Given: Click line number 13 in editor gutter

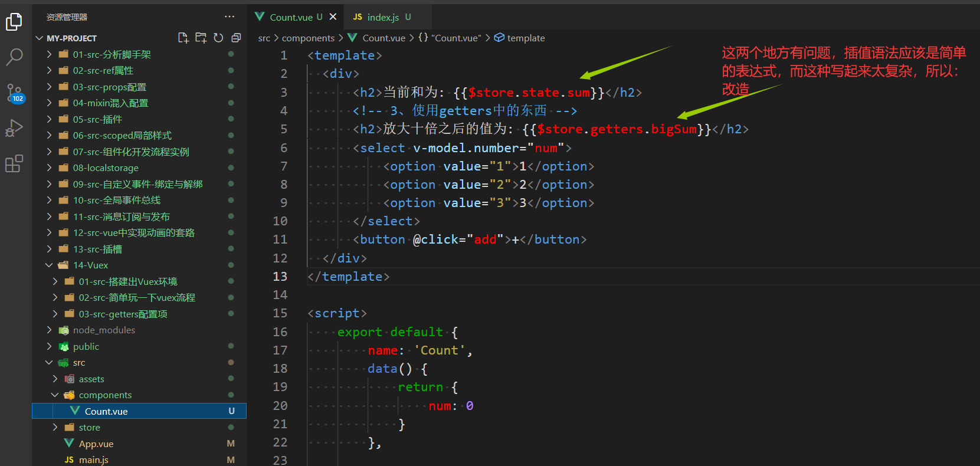Looking at the screenshot, I should pyautogui.click(x=280, y=276).
